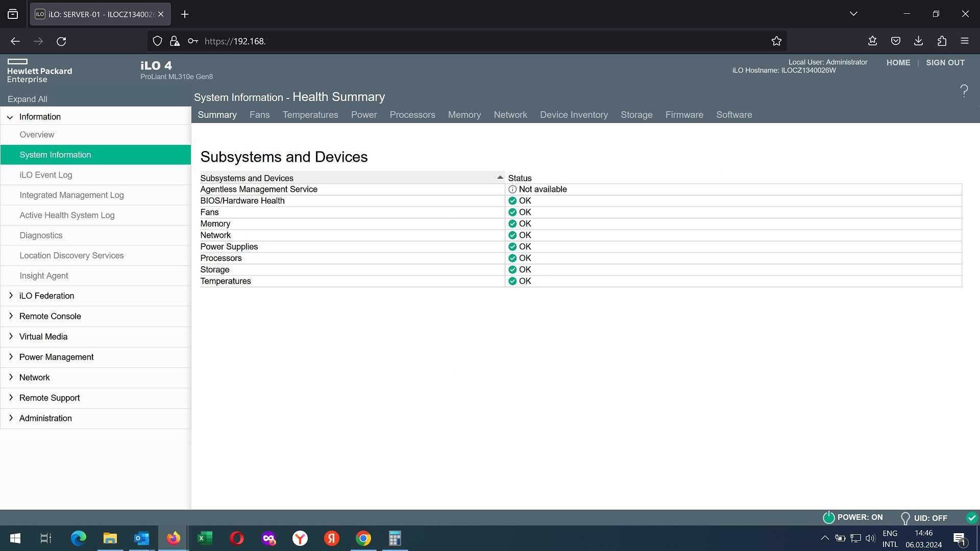Collapse the Information tree section

tap(10, 117)
